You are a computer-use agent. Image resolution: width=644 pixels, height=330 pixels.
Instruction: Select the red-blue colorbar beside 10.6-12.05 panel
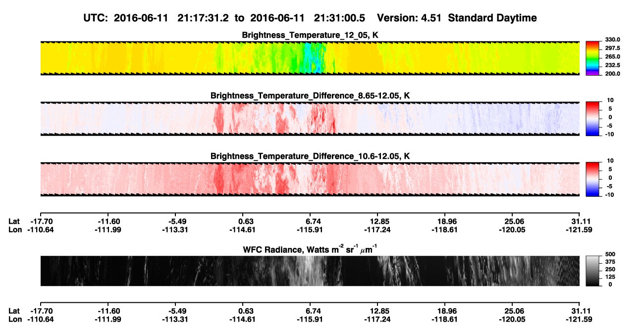(x=592, y=179)
